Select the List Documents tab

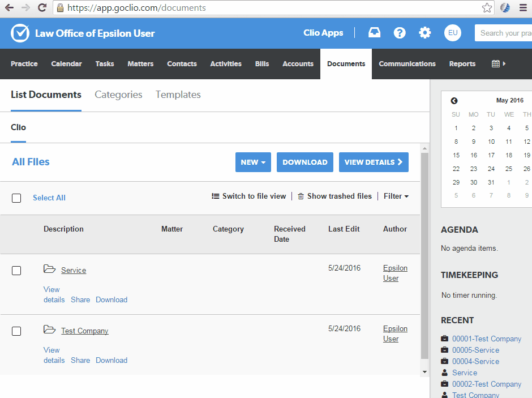(x=46, y=95)
